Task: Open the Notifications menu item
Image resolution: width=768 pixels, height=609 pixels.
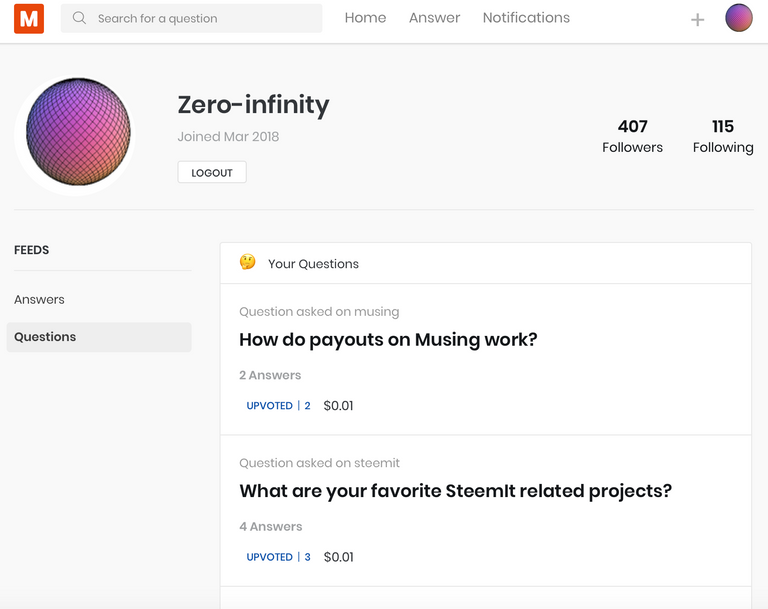Action: click(x=526, y=18)
